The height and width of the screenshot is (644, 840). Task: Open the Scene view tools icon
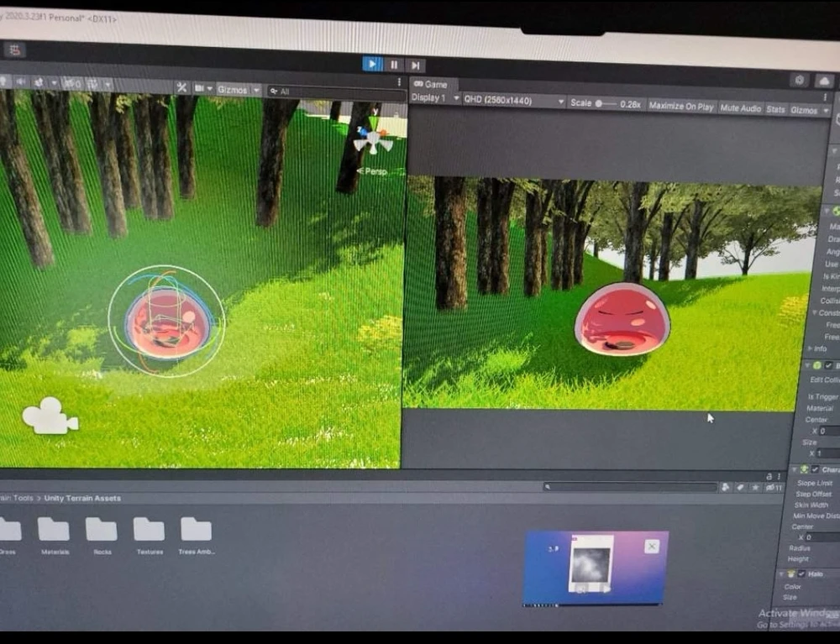click(x=181, y=87)
